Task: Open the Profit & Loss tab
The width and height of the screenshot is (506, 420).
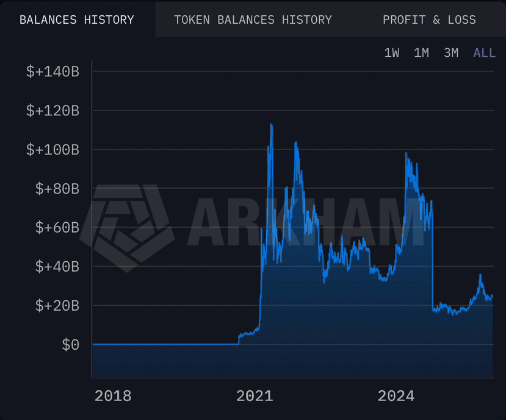Action: point(429,20)
